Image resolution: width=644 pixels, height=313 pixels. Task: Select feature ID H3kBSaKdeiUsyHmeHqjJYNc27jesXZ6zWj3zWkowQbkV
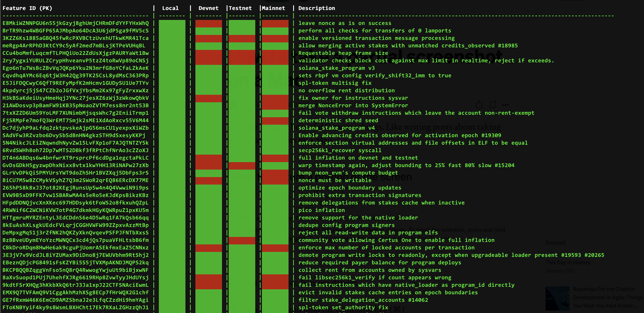click(x=75, y=98)
